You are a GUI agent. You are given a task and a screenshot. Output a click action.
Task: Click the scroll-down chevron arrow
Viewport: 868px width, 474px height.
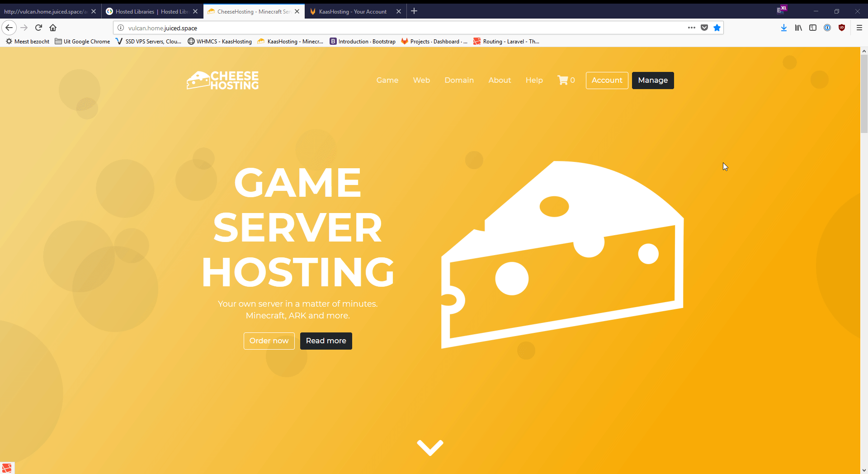pos(430,447)
